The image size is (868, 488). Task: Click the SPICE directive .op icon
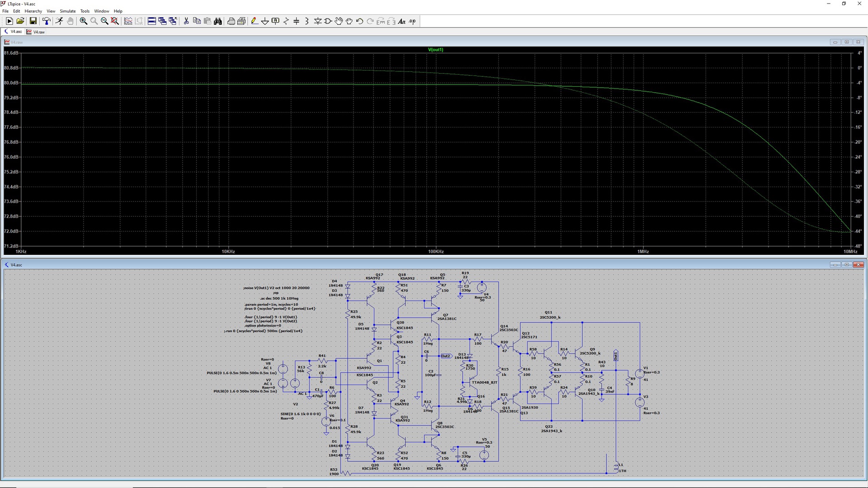click(412, 21)
